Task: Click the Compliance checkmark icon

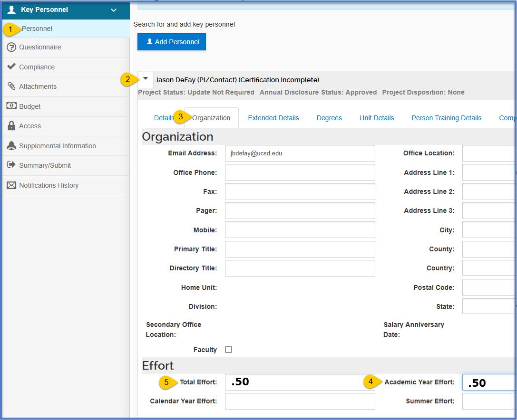Action: [11, 67]
